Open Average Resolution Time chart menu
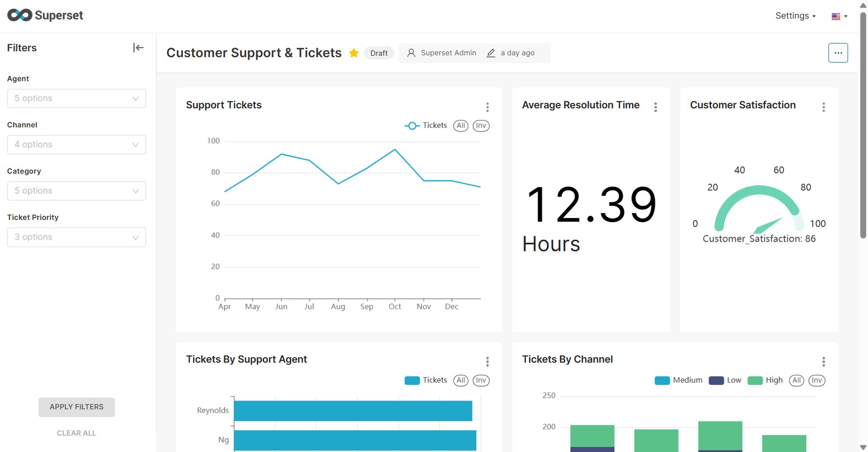This screenshot has height=452, width=868. (x=655, y=107)
